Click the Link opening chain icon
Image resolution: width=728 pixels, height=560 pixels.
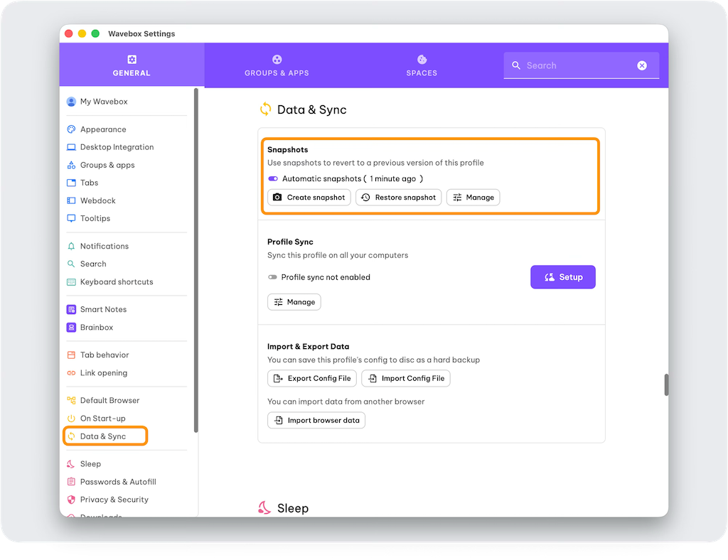coord(71,373)
